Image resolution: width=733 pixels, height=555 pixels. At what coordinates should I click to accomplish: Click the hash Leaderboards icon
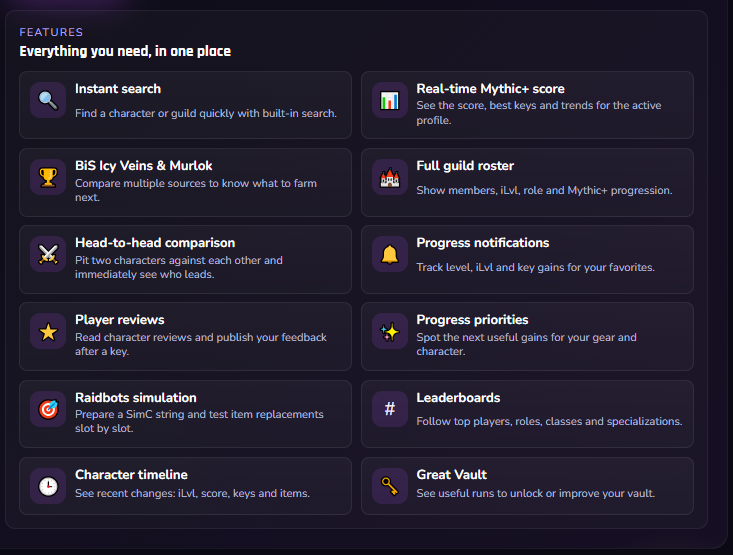390,409
